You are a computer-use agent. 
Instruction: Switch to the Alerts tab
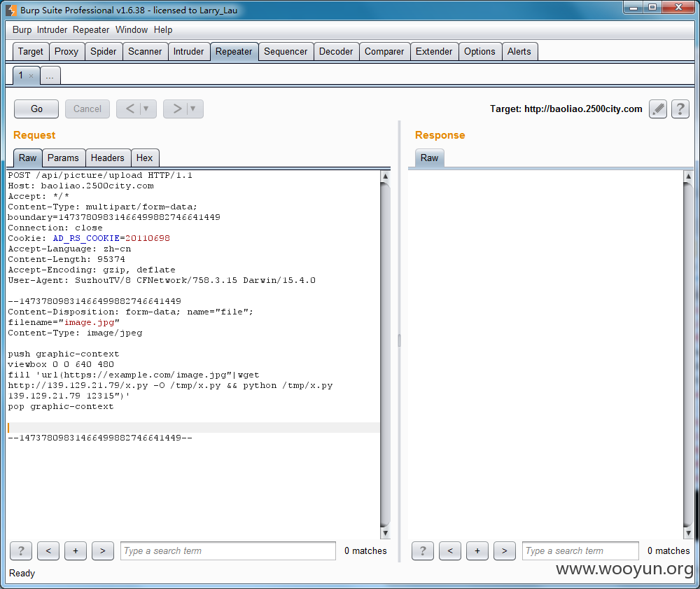tap(519, 52)
